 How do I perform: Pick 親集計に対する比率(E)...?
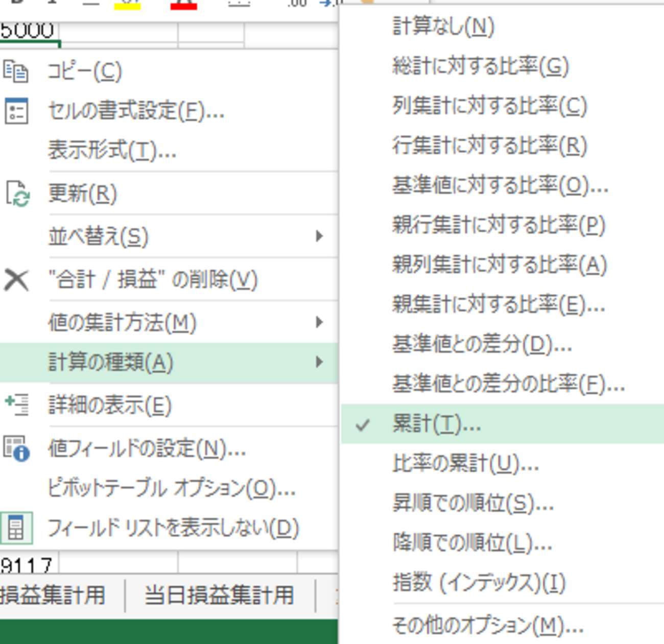503,304
